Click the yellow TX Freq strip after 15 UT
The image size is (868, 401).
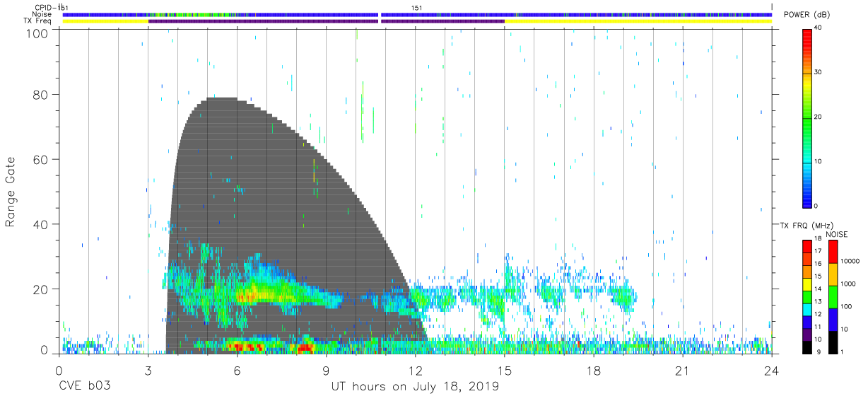pyautogui.click(x=638, y=21)
